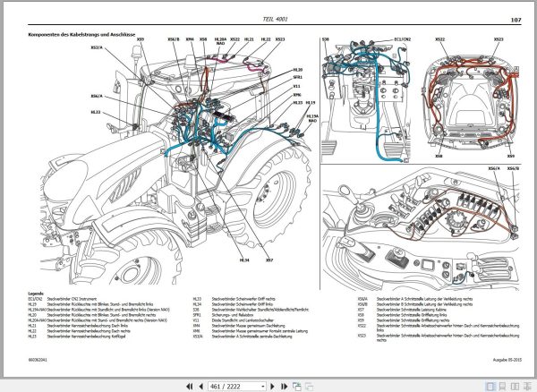Click the ECU/CN2 label in the top-right diagram
This screenshot has width=537, height=392.
pyautogui.click(x=403, y=39)
